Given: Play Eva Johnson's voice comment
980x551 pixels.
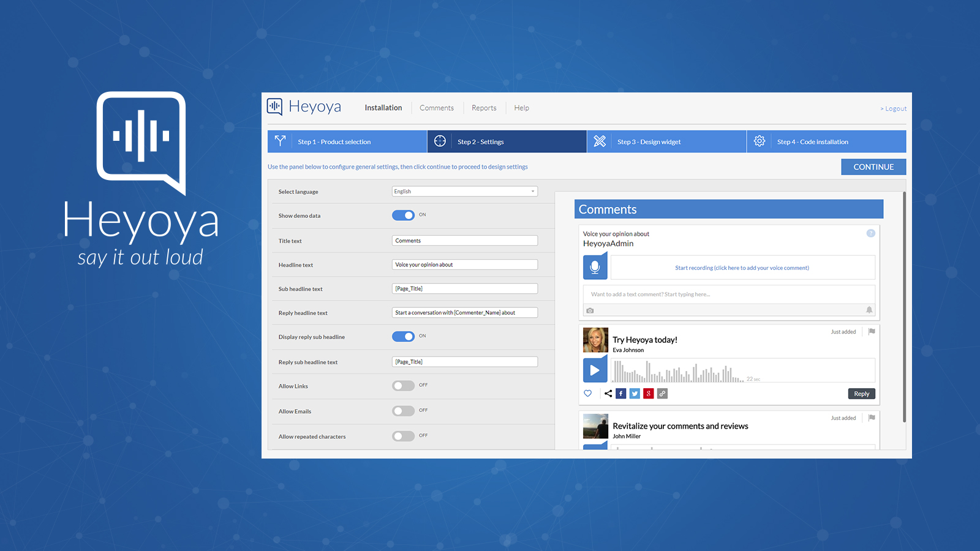Looking at the screenshot, I should [x=595, y=370].
